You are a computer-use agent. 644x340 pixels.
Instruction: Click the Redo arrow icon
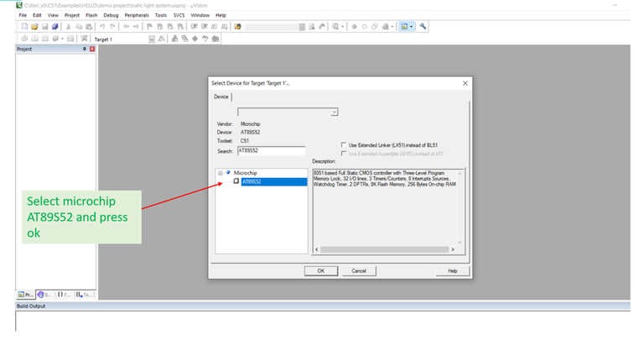click(112, 26)
